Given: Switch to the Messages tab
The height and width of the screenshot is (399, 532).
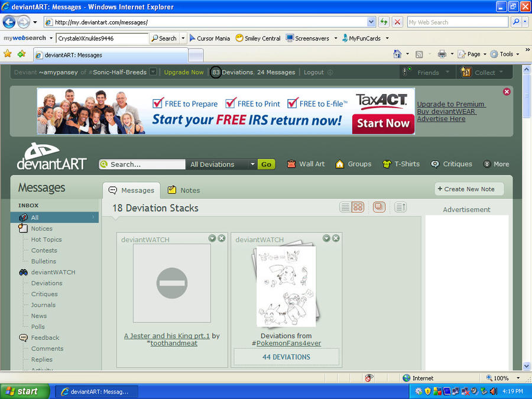Looking at the screenshot, I should (131, 190).
